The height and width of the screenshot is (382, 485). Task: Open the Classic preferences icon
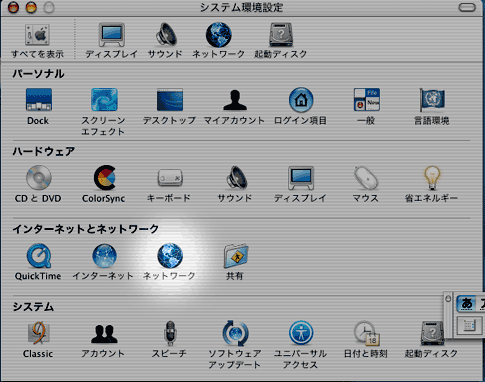(39, 333)
